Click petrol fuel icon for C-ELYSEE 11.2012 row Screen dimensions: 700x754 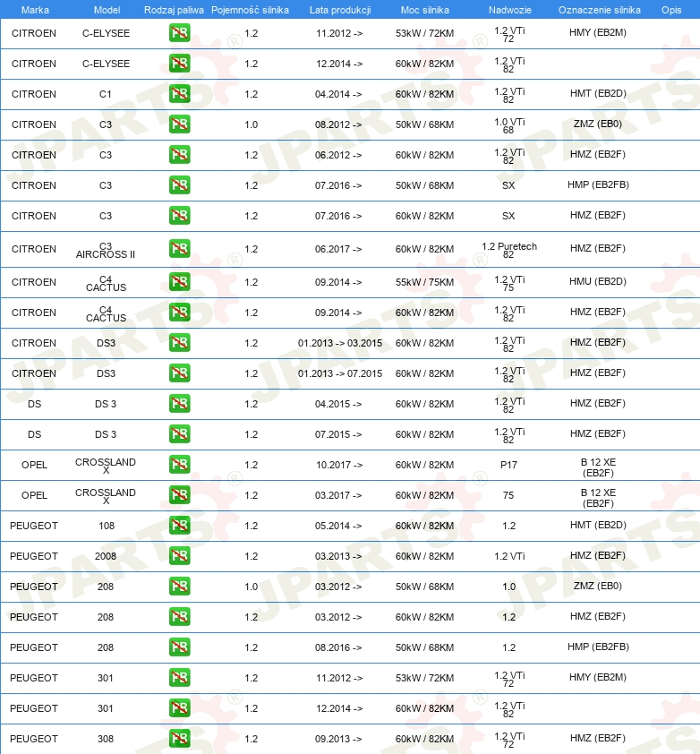click(179, 33)
